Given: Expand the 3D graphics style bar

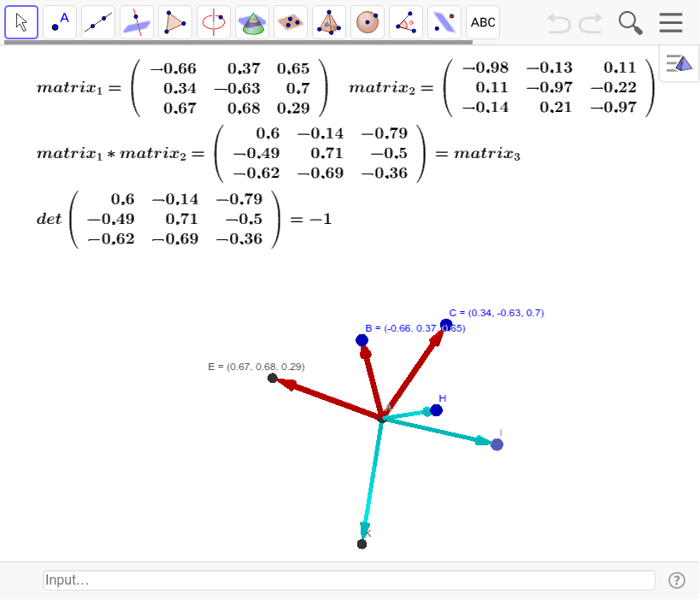Looking at the screenshot, I should [679, 63].
